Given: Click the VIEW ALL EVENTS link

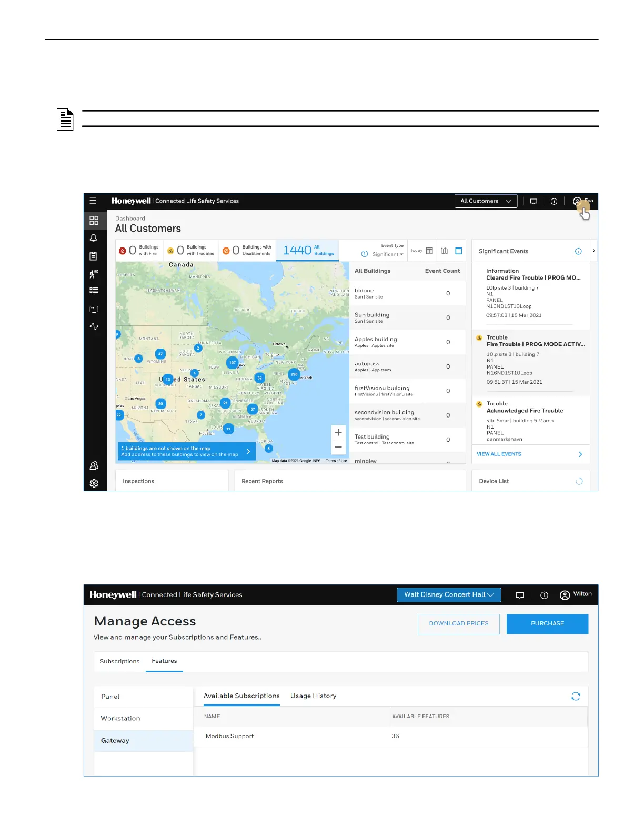Looking at the screenshot, I should tap(499, 454).
